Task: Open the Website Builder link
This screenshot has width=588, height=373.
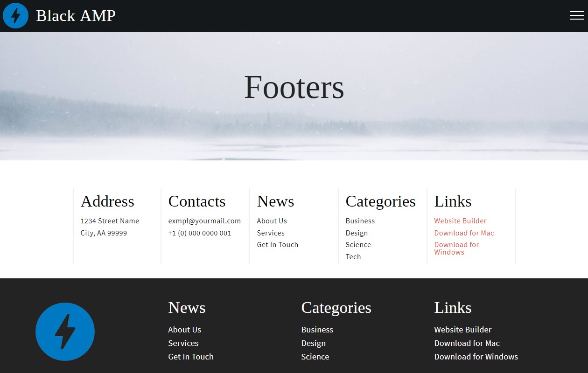Action: click(460, 221)
